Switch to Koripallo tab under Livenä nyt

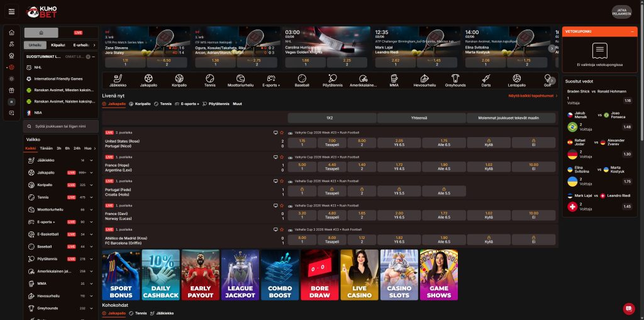[140, 104]
